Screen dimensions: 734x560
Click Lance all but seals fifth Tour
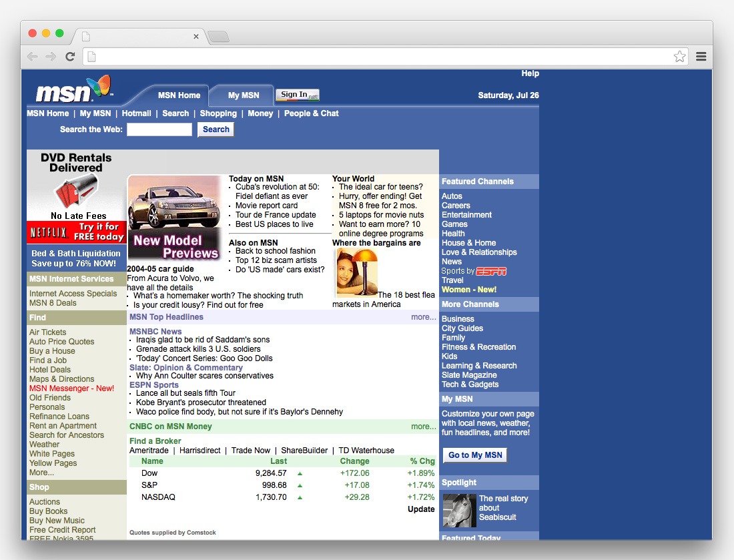click(x=186, y=393)
